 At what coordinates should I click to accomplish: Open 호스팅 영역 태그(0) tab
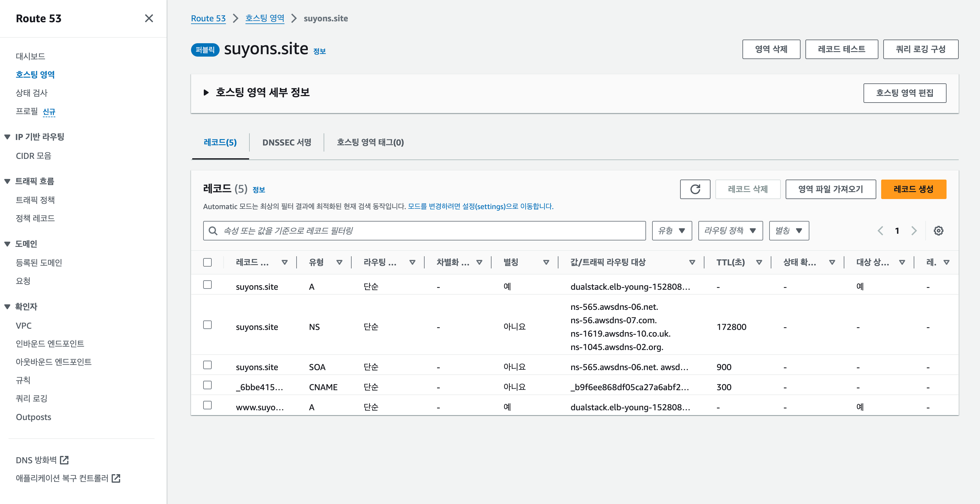[x=370, y=142]
